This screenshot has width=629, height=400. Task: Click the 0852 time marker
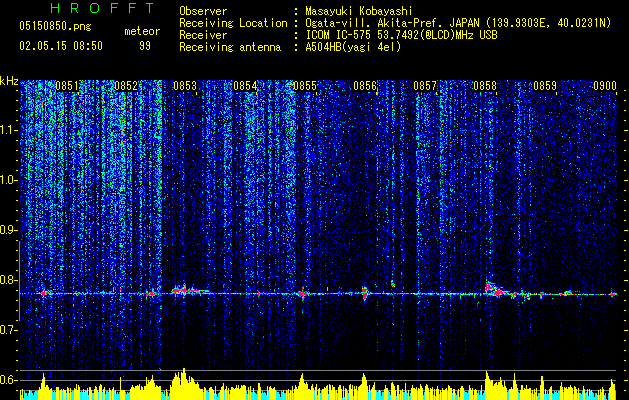126,86
